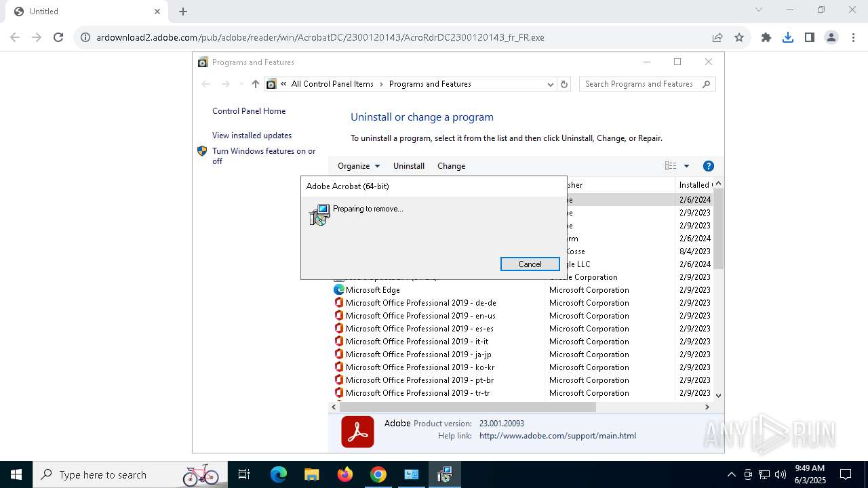Screen dimensions: 868x488
Task: Click the Chrome address bar URL
Action: coord(320,37)
